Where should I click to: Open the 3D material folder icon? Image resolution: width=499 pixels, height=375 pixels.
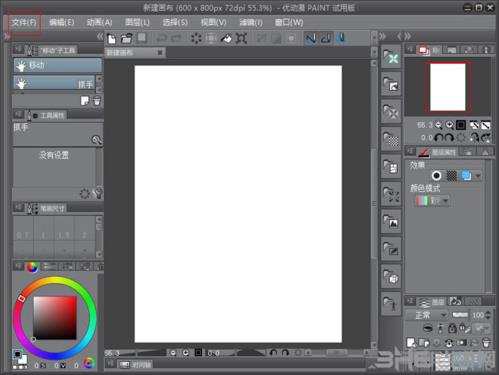click(391, 277)
